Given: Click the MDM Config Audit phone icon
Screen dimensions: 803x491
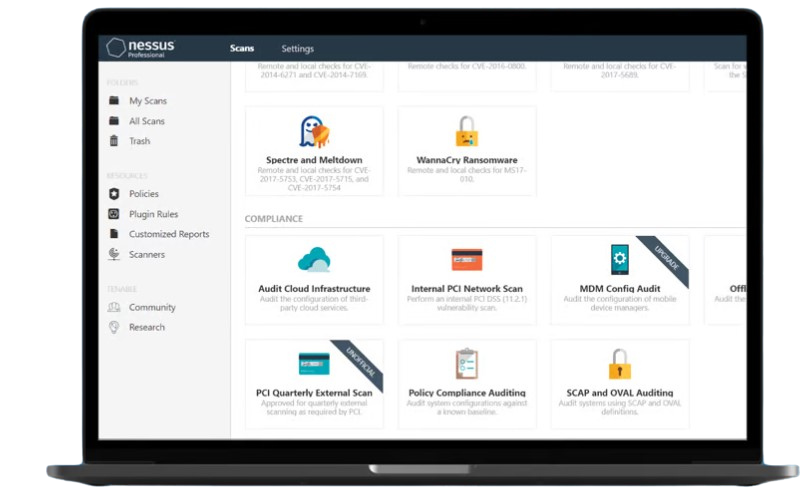Looking at the screenshot, I should (620, 259).
